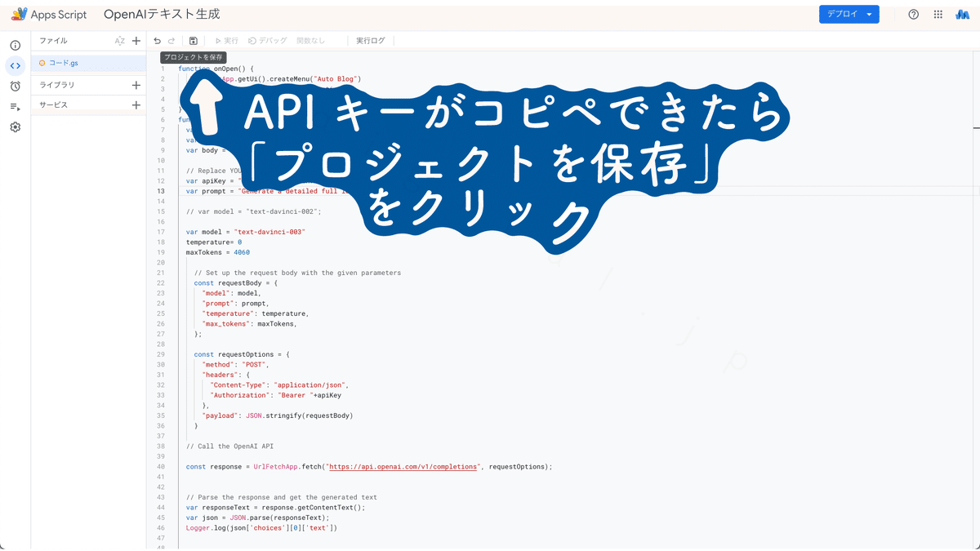This screenshot has width=980, height=551.
Task: Select the Editor code brackets sidebar icon
Action: pyautogui.click(x=15, y=66)
